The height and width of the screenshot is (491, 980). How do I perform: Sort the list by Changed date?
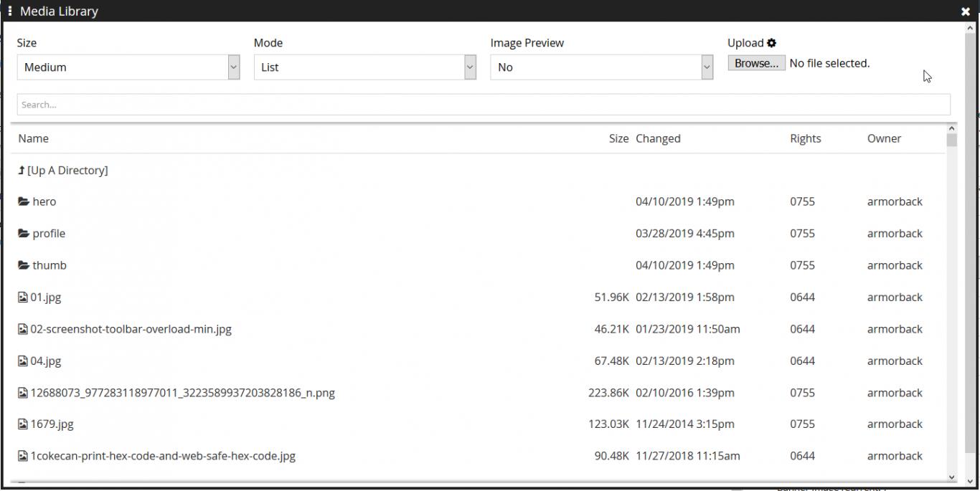(658, 138)
